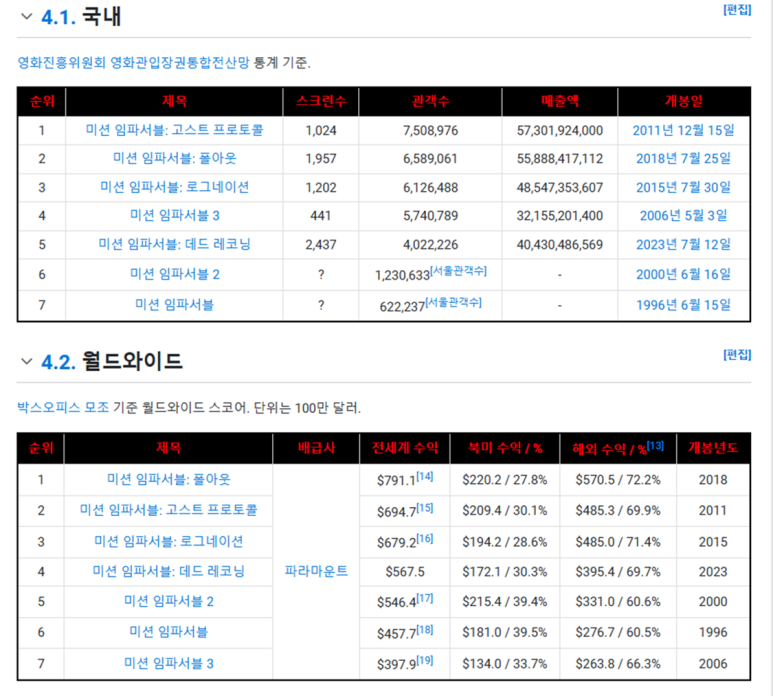This screenshot has width=773, height=696.
Task: Click the release date 1996년 6월 15일
Action: point(683,305)
